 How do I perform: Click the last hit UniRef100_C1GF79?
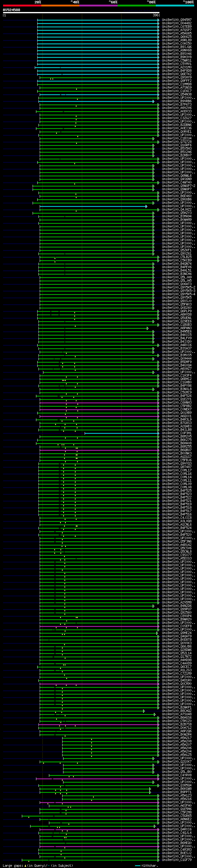(x=177, y=860)
